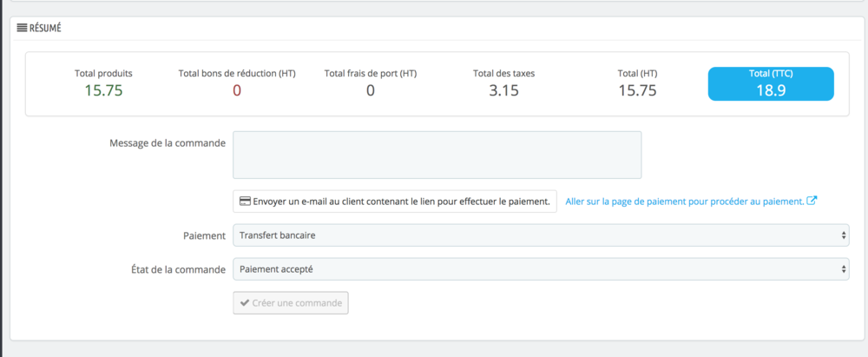Open the Paiement dropdown showing Transfert bancaire
868x357 pixels.
[541, 235]
